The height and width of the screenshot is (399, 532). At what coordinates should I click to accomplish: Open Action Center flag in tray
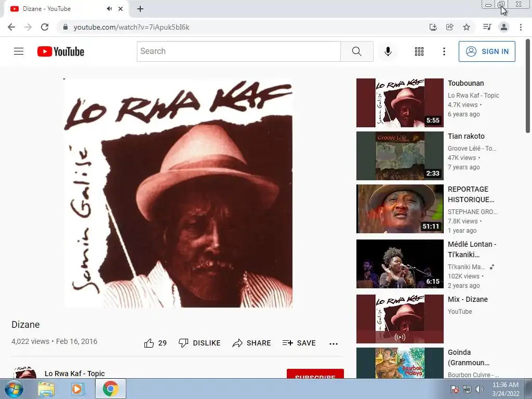click(454, 389)
